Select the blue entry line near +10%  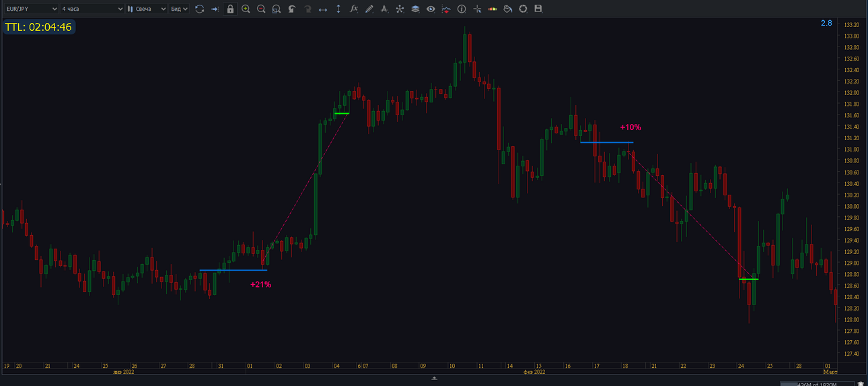tap(607, 142)
